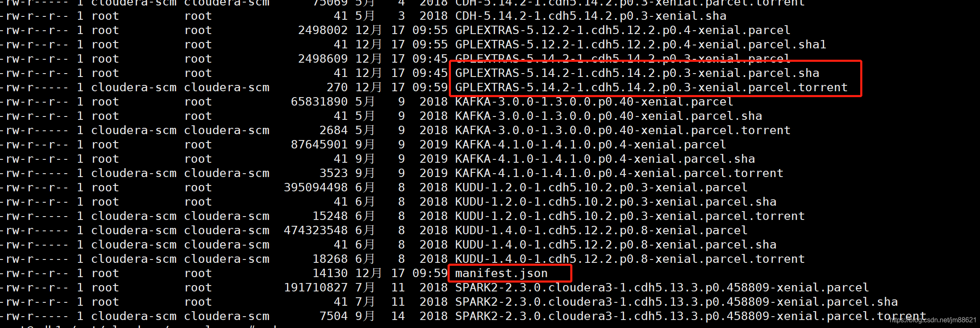This screenshot has height=328, width=980.
Task: Click file size 2498609
Action: [323, 59]
